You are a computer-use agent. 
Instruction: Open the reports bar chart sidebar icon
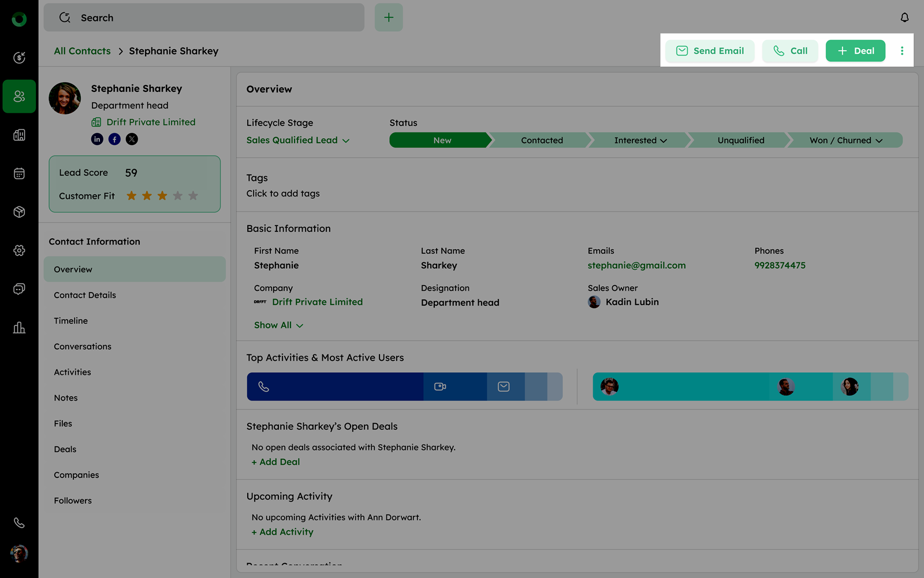[x=19, y=328]
